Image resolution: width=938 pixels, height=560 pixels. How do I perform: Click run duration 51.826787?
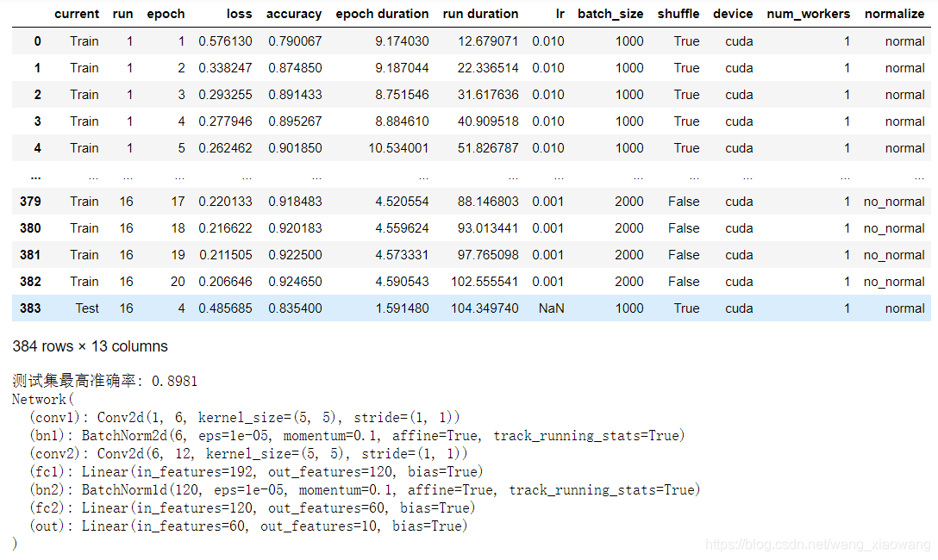(488, 148)
